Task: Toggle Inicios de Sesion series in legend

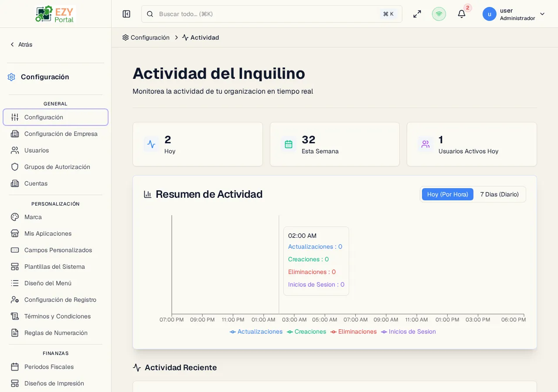Action: pyautogui.click(x=408, y=332)
